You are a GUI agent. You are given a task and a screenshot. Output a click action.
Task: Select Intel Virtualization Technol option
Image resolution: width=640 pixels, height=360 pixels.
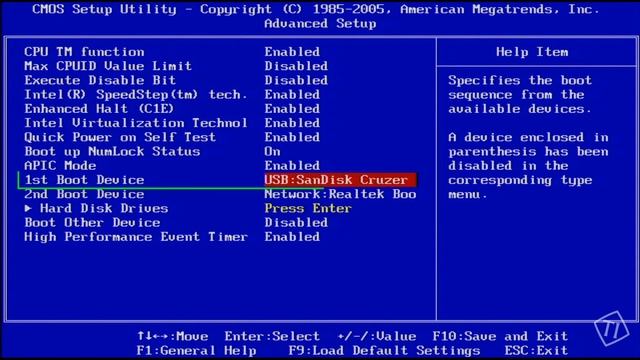(136, 123)
